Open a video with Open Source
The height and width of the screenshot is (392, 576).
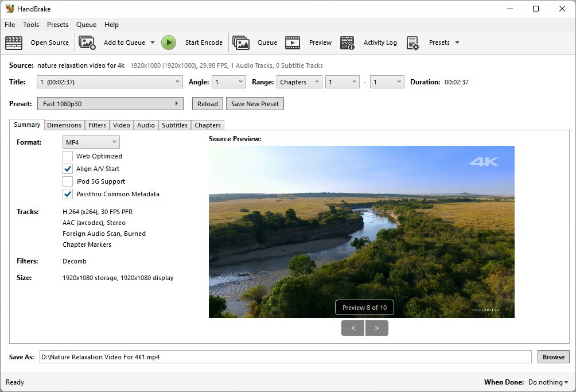pos(49,42)
